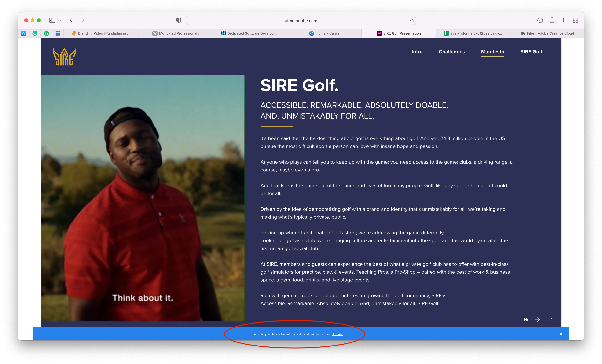Image resolution: width=602 pixels, height=364 pixels.
Task: Click the Share icon in the toolbar
Action: (552, 20)
